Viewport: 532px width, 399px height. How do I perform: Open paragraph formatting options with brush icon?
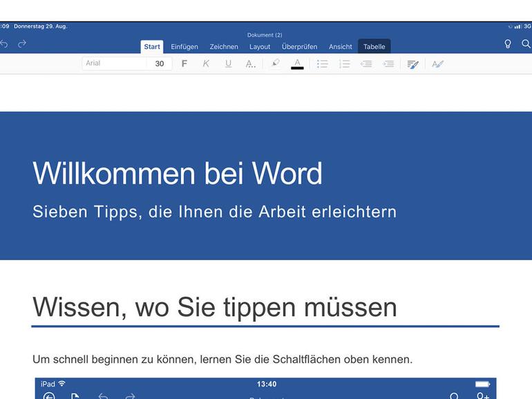point(412,64)
